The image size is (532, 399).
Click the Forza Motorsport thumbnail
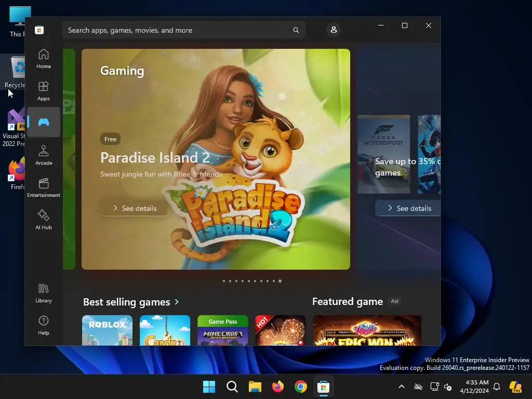click(x=384, y=154)
